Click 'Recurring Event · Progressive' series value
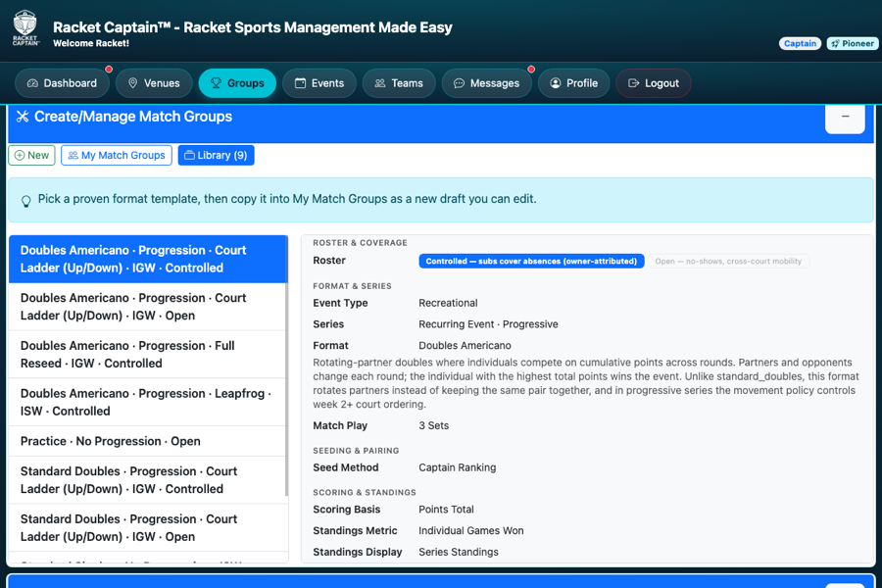 (x=488, y=324)
